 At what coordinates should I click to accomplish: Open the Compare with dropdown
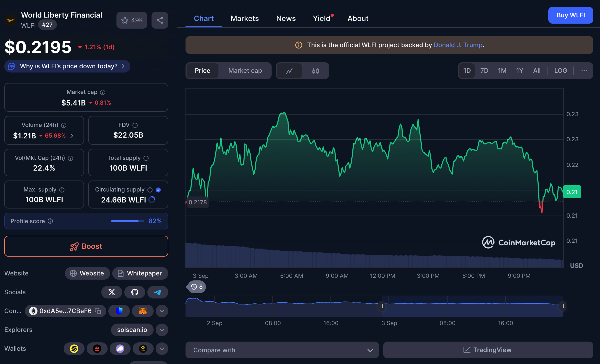tap(282, 350)
